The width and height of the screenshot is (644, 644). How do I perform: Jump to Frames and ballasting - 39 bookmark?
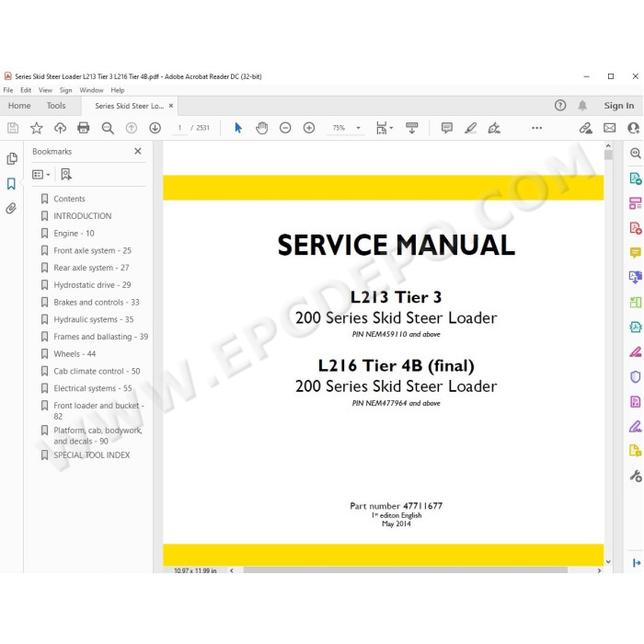(100, 337)
